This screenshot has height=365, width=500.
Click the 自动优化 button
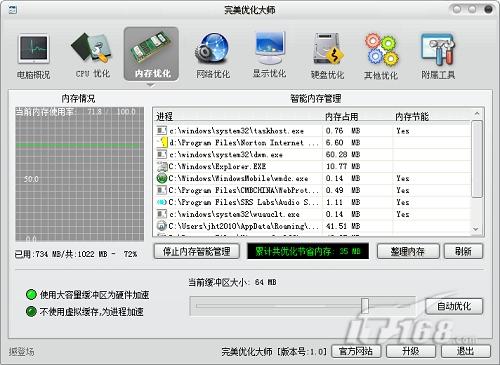454,306
